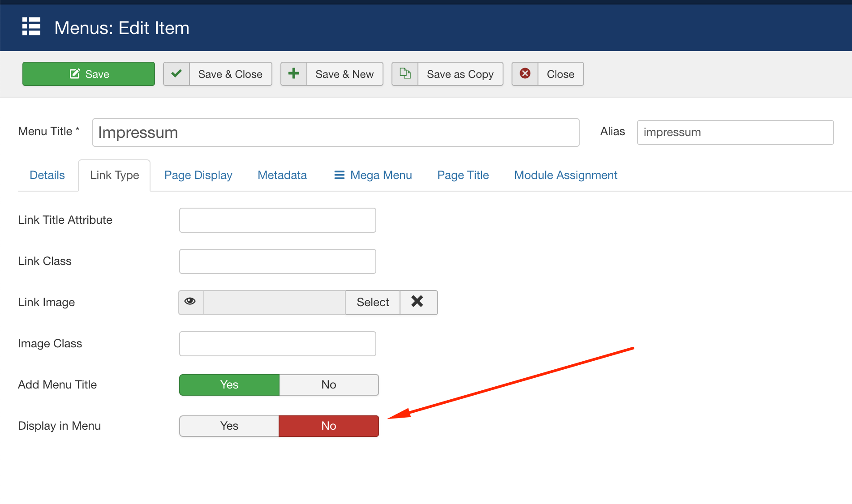Focus the Image Class input field

click(277, 344)
